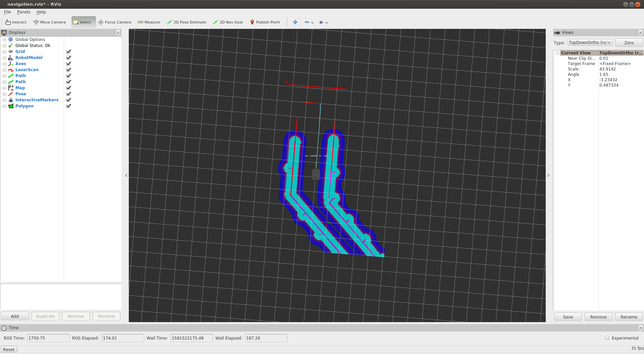Enable the Experimental checkbox
The image size is (644, 354).
click(607, 338)
